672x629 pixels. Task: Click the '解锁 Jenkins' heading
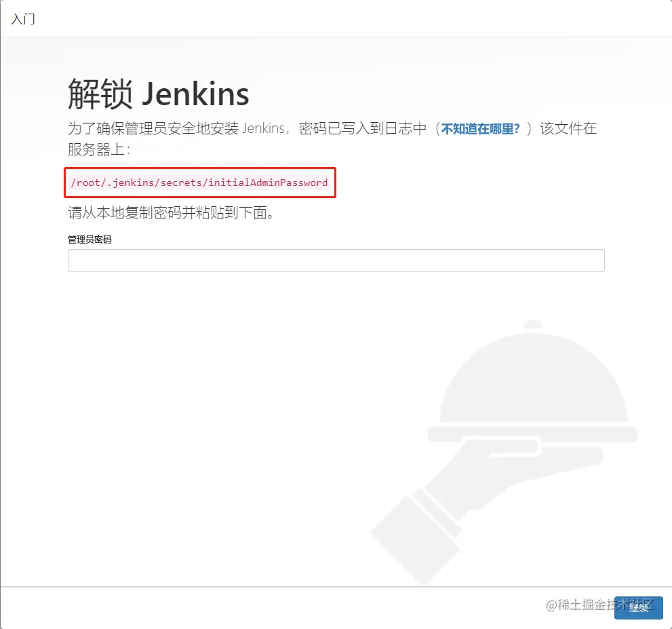pyautogui.click(x=159, y=94)
